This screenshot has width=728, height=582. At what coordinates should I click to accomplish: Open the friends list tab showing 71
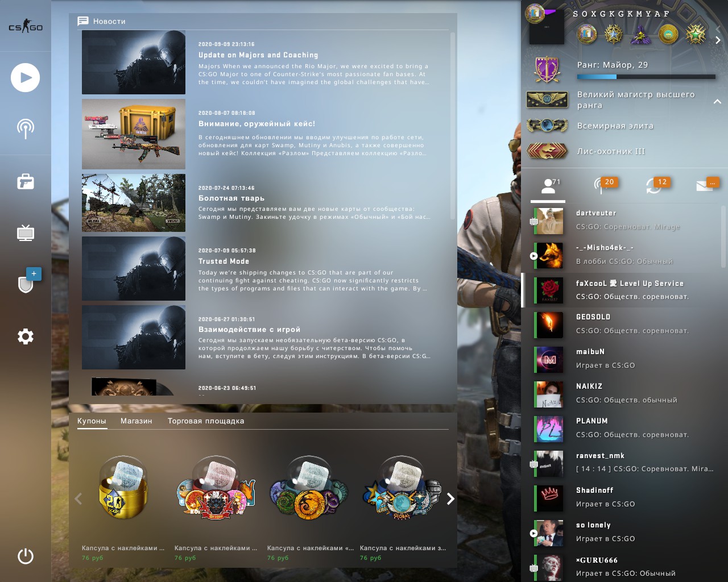[548, 186]
